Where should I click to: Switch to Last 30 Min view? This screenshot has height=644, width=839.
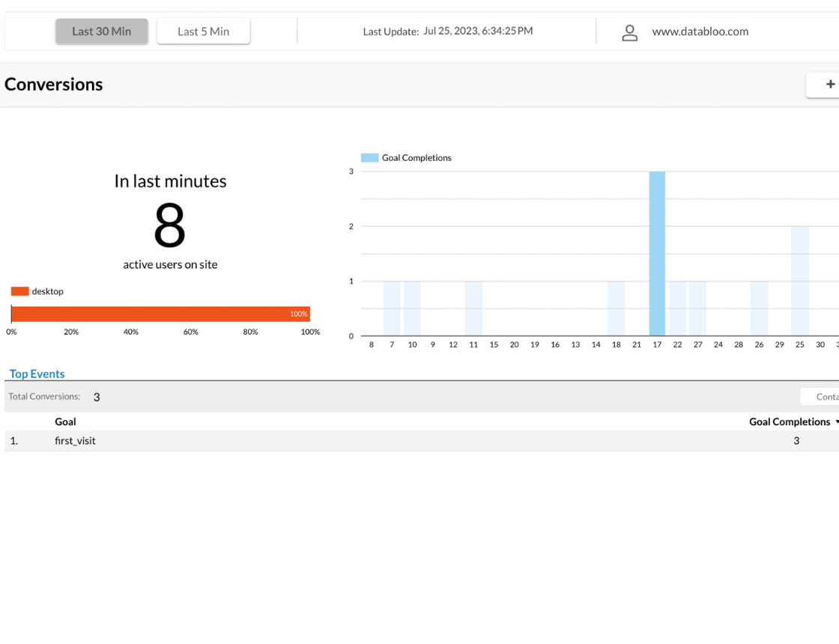[x=102, y=31]
